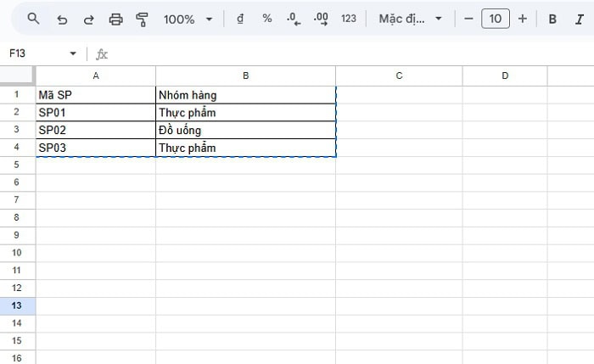Open the 100% zoom dropdown
Screen dimensions: 594x364
188,19
